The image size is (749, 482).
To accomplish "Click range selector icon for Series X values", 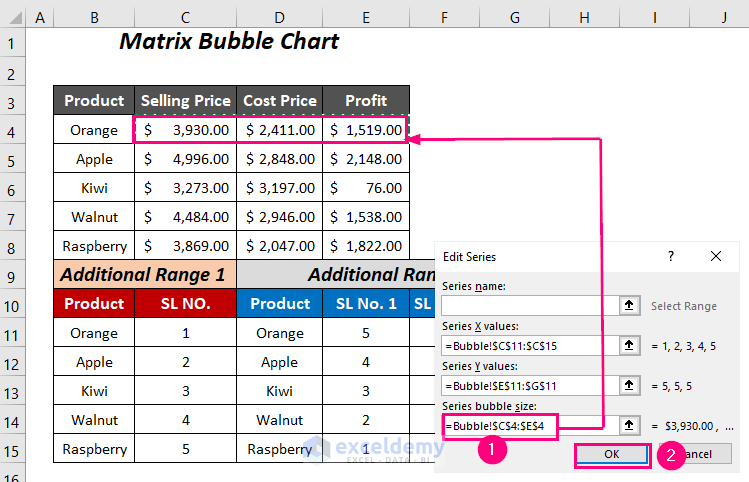I will pos(629,345).
